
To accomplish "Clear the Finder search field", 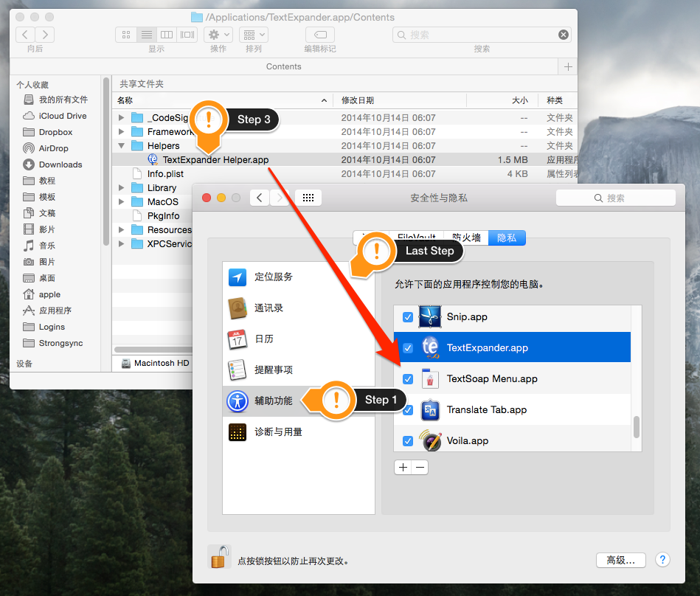I will pyautogui.click(x=564, y=35).
